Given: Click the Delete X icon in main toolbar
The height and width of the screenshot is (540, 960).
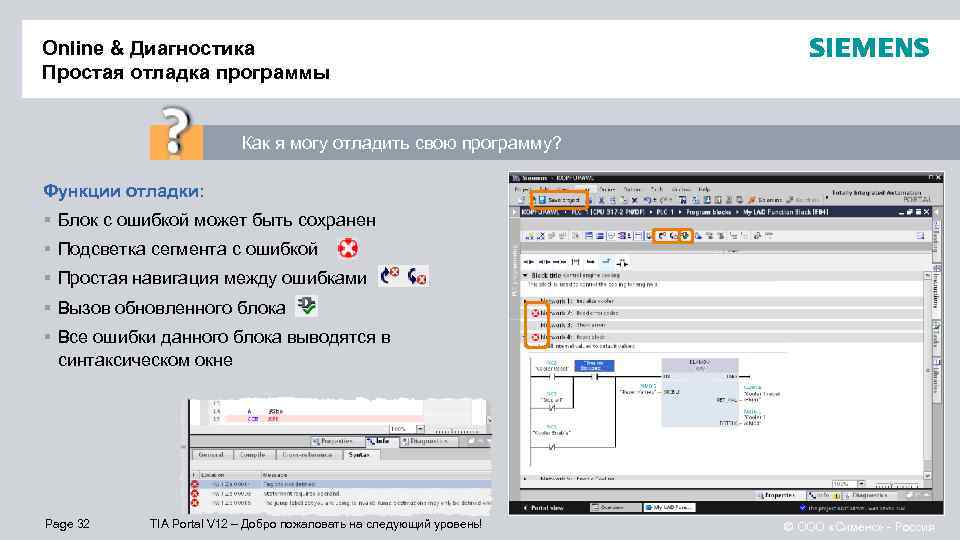Looking at the screenshot, I should 634,200.
